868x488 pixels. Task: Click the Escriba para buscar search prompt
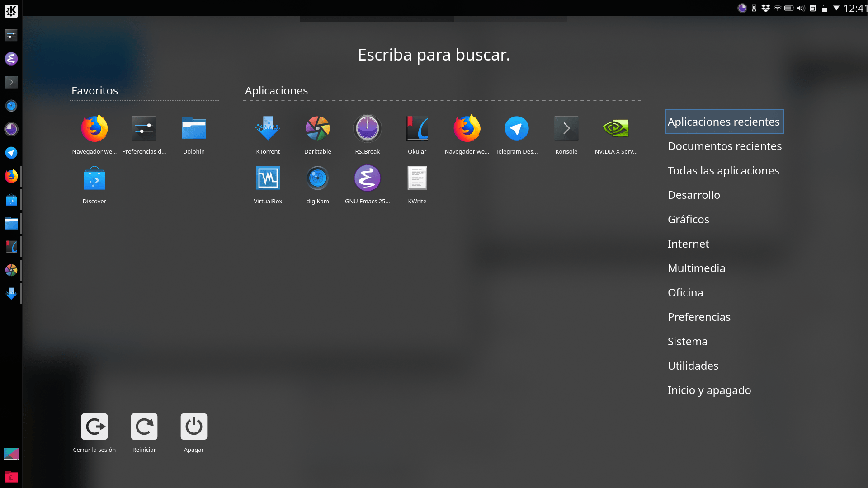434,55
